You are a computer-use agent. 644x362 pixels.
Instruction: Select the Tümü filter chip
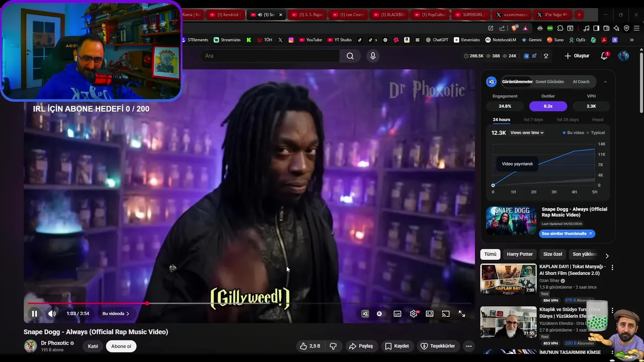pos(490,254)
